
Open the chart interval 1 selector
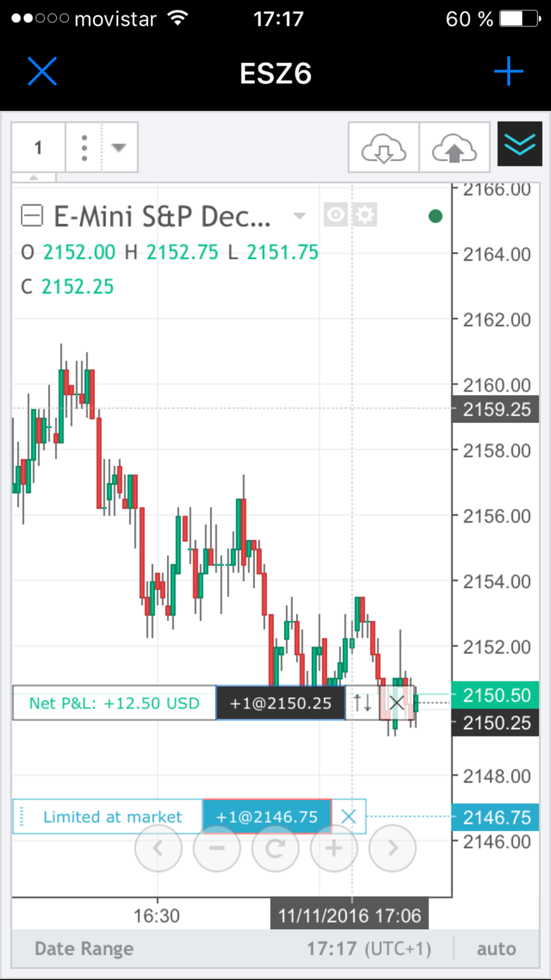click(38, 148)
